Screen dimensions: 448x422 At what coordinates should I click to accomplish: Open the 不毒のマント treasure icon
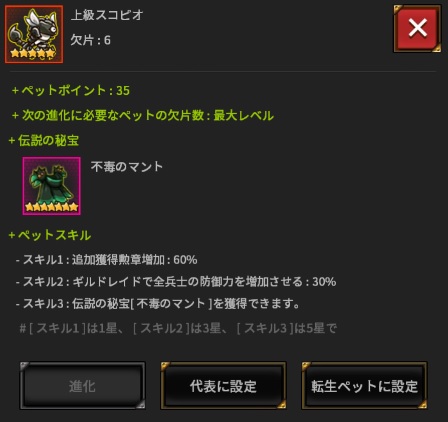(51, 186)
